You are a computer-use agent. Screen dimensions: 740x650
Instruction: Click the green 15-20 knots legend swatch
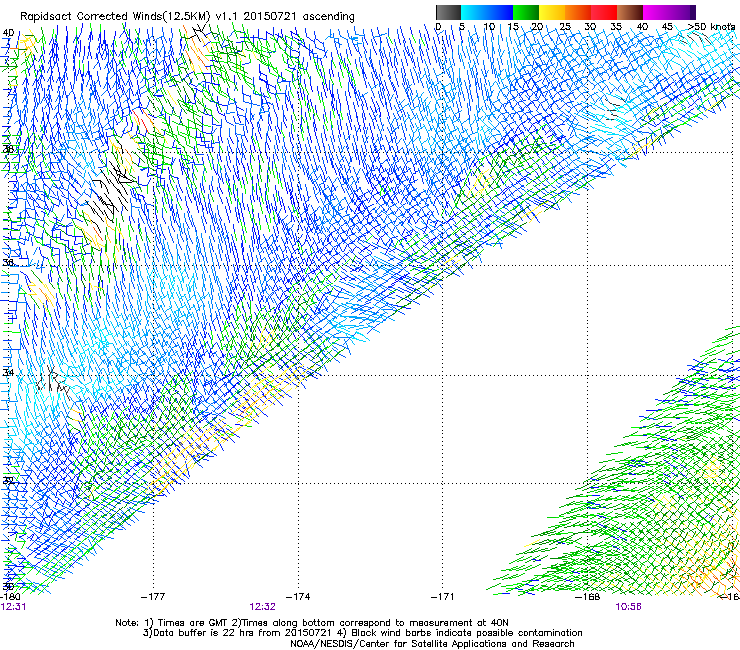click(525, 12)
